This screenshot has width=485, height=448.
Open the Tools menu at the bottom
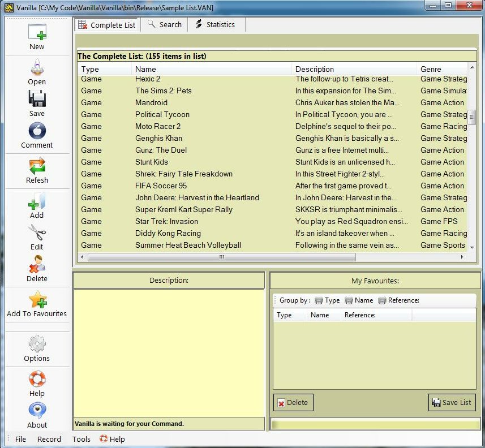click(81, 439)
